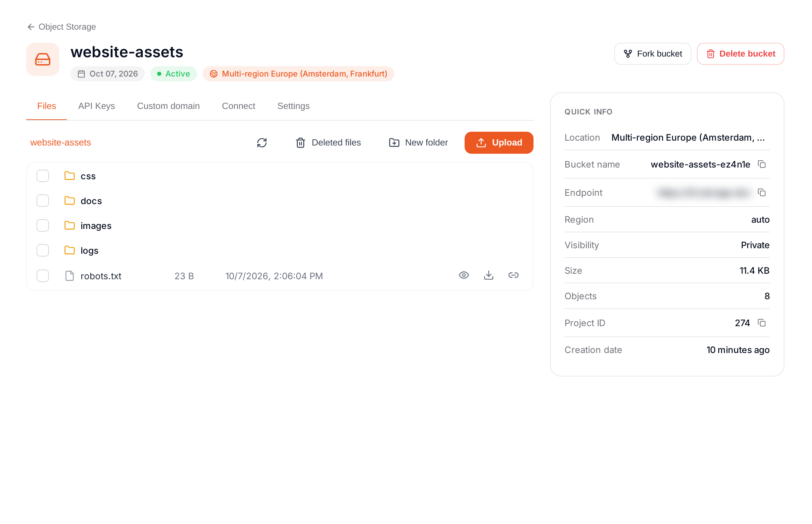Click the Oct 07, 2026 date badge
The width and height of the screenshot is (812, 524).
[108, 74]
